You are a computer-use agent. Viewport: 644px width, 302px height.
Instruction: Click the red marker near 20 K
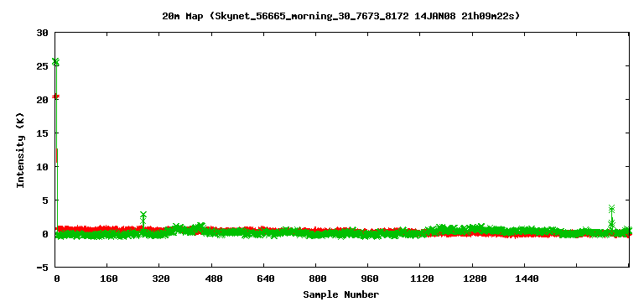pyautogui.click(x=56, y=96)
